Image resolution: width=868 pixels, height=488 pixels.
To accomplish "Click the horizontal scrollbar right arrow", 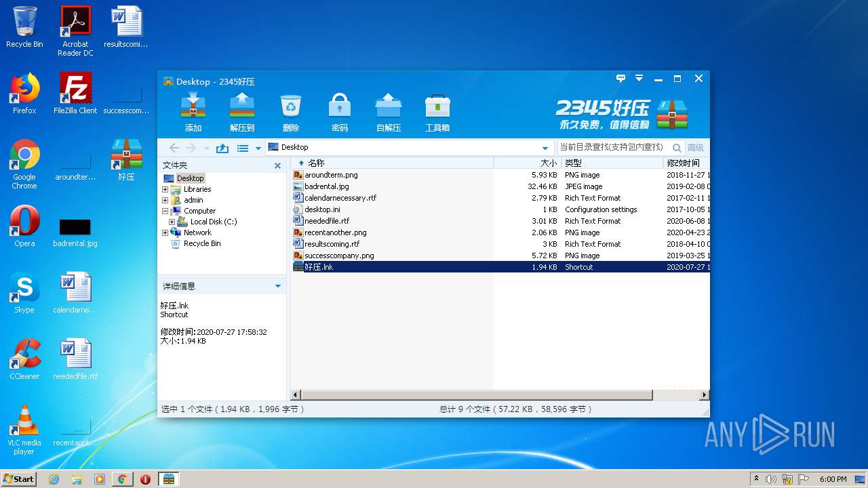I will tap(705, 394).
